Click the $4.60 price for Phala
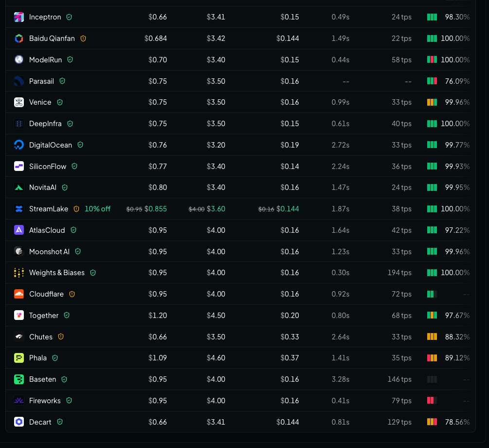Image resolution: width=489 pixels, height=448 pixels. click(x=216, y=358)
